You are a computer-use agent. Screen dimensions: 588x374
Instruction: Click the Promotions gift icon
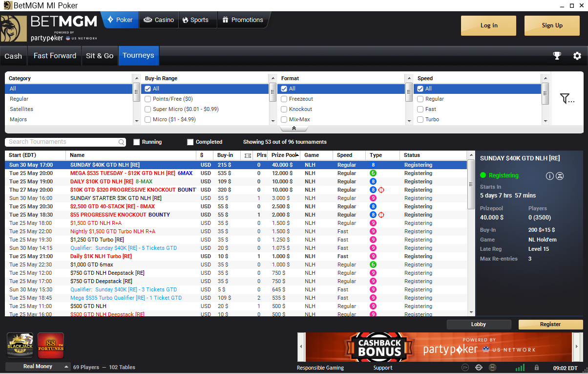coord(225,20)
